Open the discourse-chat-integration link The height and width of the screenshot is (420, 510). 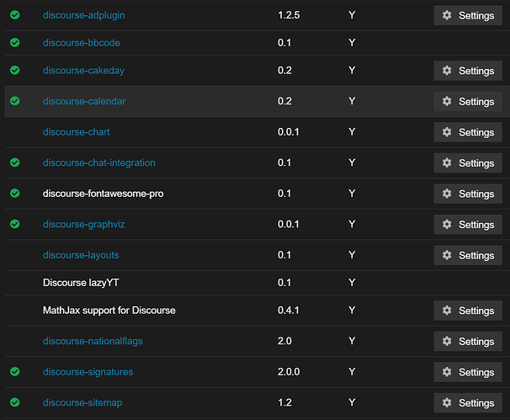coord(98,162)
